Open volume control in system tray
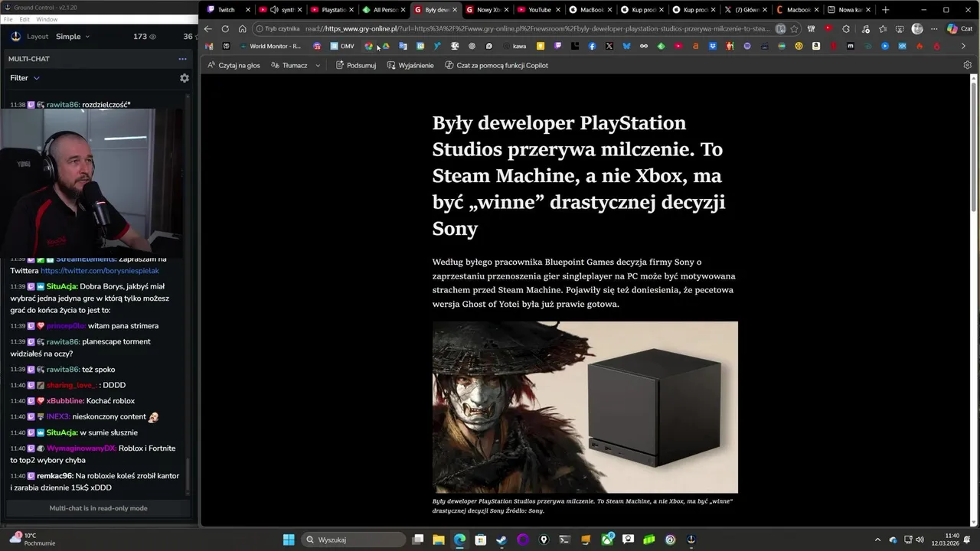 click(920, 540)
